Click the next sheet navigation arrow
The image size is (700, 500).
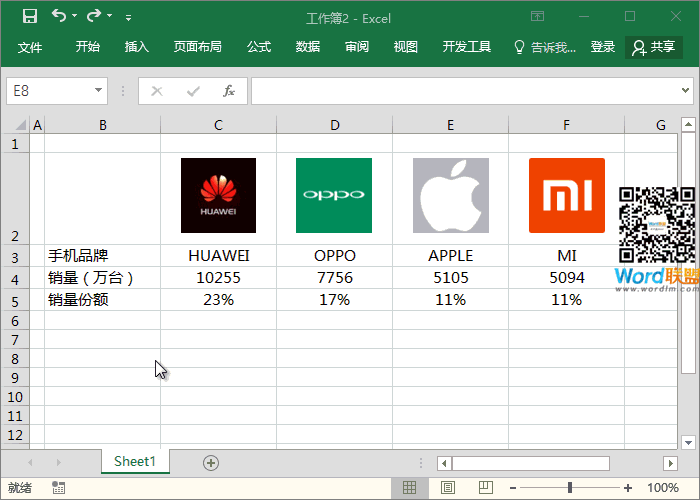click(58, 462)
